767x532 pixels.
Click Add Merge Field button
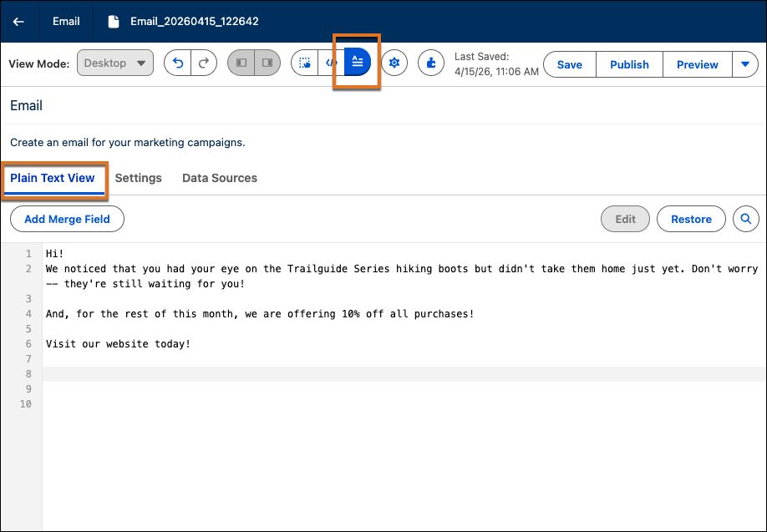(x=67, y=219)
